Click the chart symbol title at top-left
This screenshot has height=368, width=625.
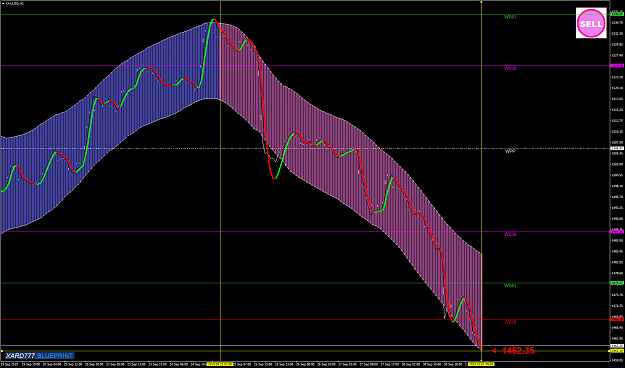(14, 3)
